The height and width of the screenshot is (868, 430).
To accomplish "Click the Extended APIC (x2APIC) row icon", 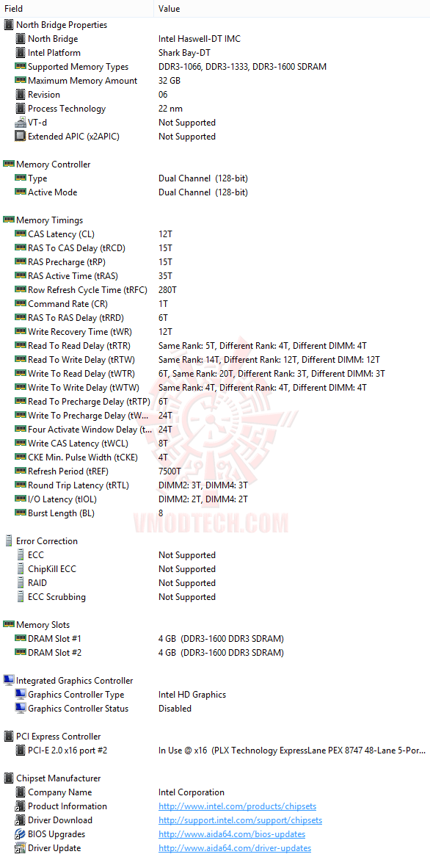I will coord(21,136).
